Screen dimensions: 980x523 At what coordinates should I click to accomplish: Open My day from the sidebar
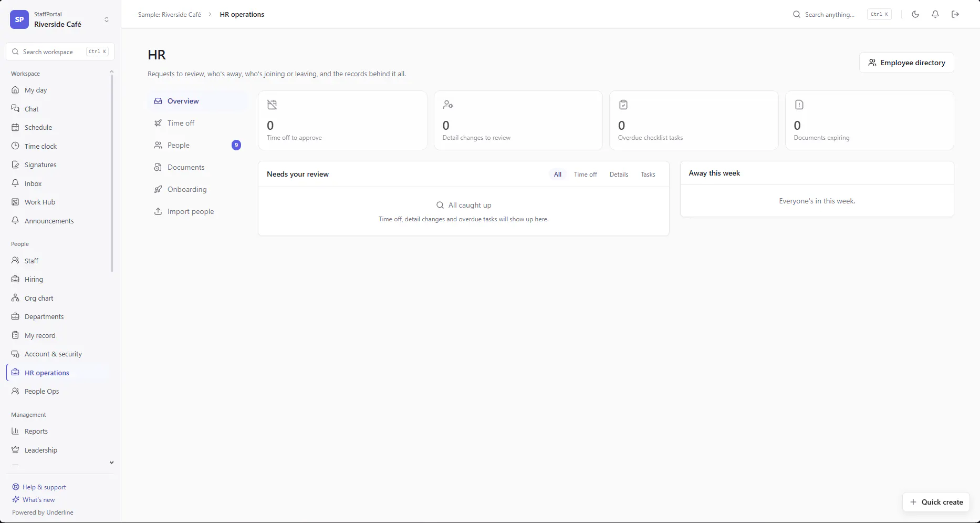pyautogui.click(x=59, y=90)
